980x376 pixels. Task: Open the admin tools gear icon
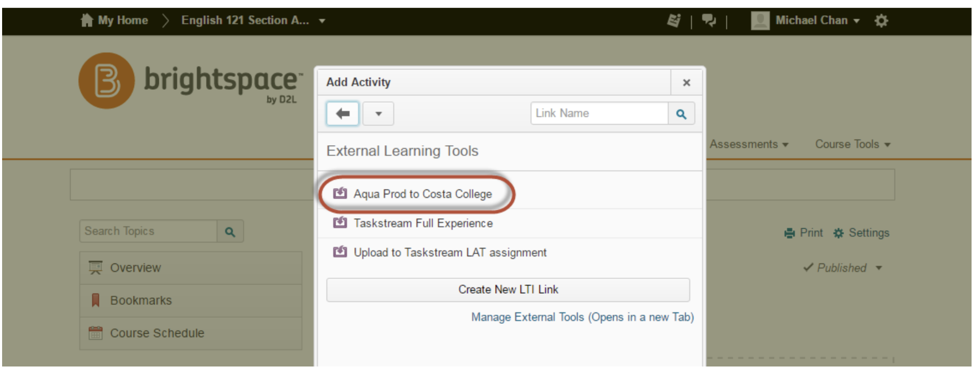coord(881,21)
